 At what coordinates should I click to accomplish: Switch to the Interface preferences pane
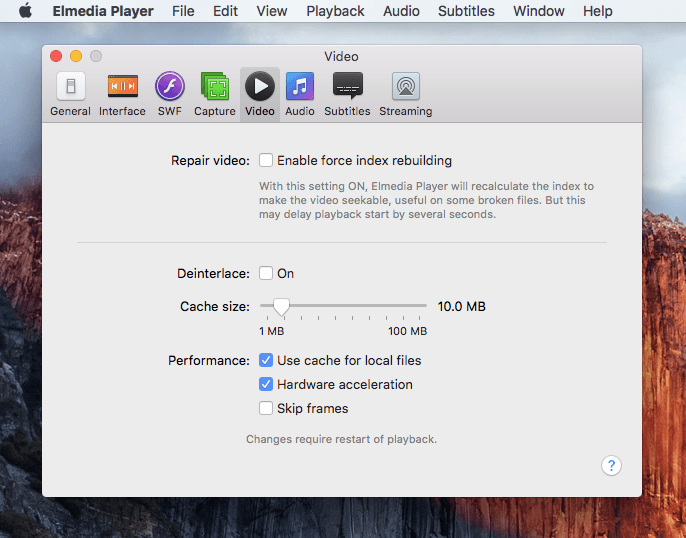[122, 94]
